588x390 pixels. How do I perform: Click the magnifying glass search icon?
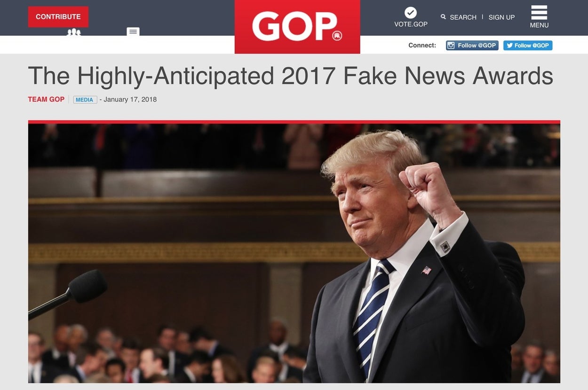(443, 16)
